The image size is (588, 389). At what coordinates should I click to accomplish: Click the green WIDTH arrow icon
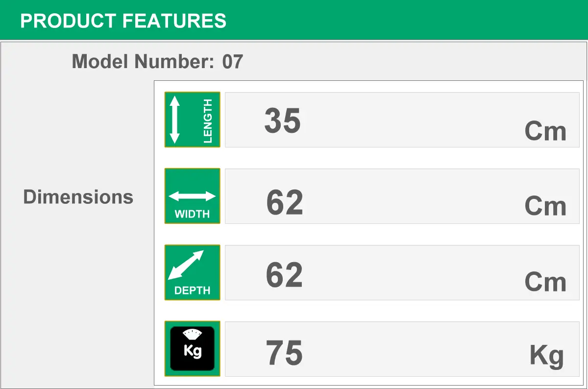[192, 196]
